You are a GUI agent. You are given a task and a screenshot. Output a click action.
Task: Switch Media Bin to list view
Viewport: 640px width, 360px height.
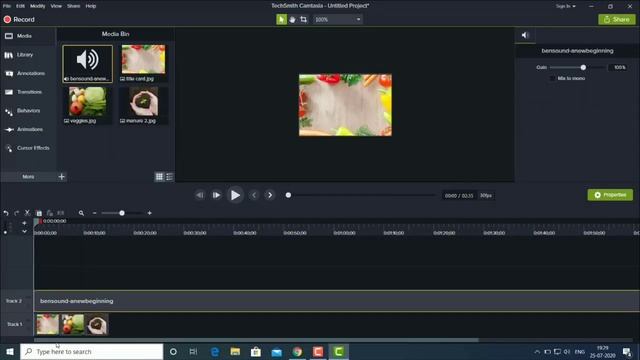point(169,177)
